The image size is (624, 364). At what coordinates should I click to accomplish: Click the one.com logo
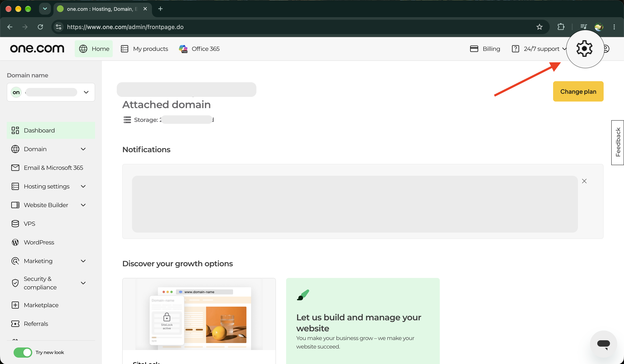(37, 49)
